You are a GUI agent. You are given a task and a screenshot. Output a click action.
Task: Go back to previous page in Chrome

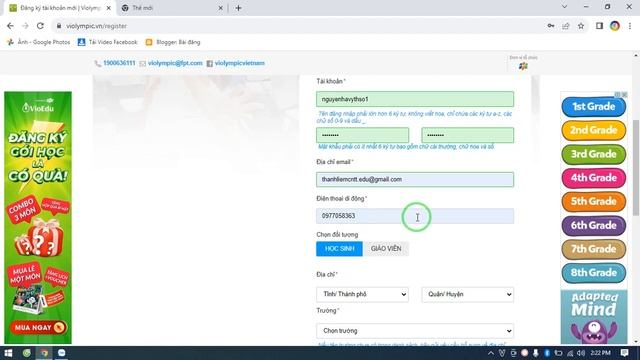10,26
